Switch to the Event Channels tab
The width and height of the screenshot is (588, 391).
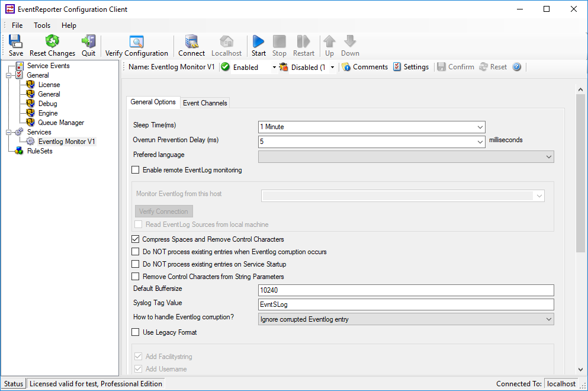[x=205, y=103]
